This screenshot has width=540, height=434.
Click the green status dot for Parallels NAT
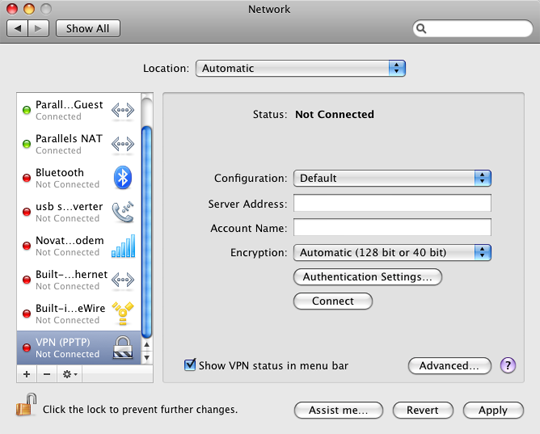coord(27,144)
